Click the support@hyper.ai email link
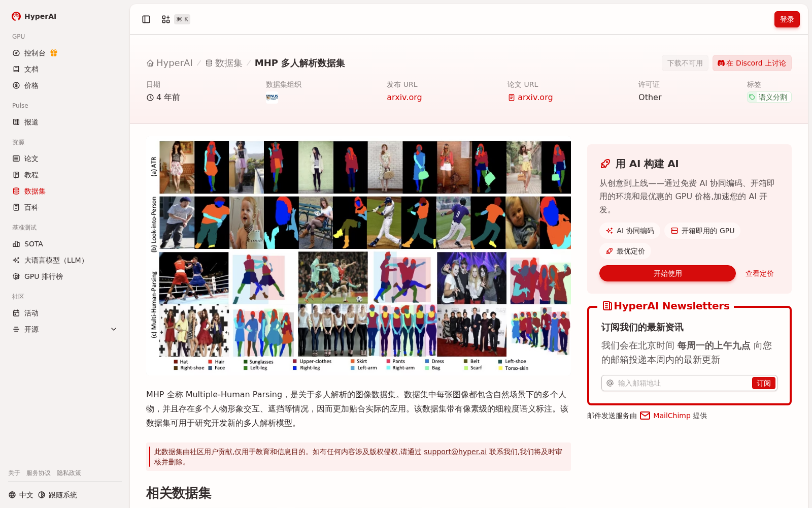812x508 pixels. pos(455,452)
